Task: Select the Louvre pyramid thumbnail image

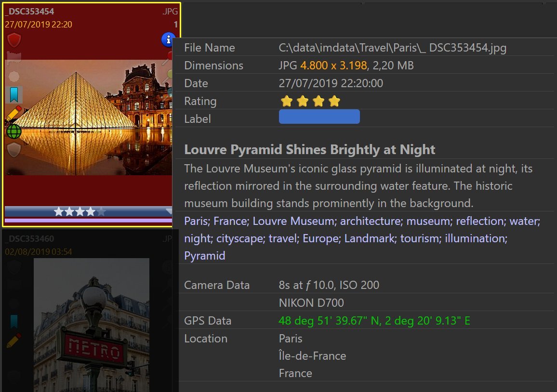Action: tap(88, 117)
